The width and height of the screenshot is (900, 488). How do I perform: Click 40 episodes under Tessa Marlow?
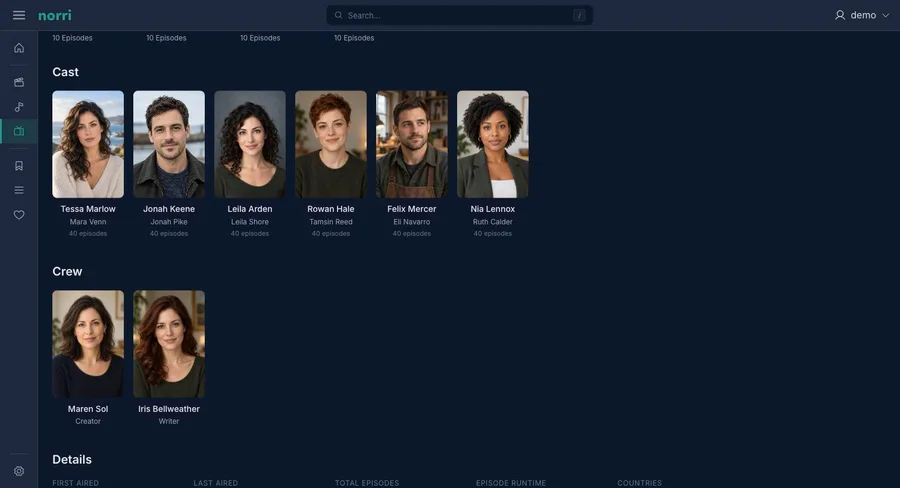click(x=88, y=234)
